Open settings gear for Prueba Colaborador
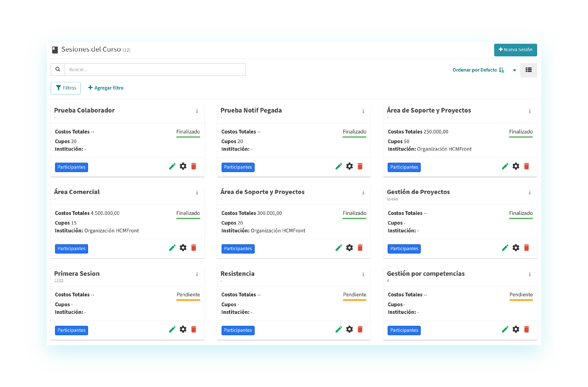This screenshot has width=588, height=387. coord(183,166)
